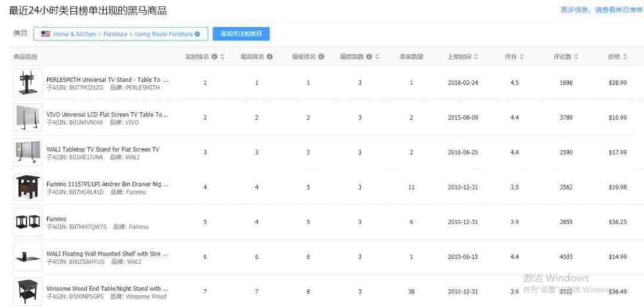Sort by the fourth index column arrows
Screen dimensions: 644x306
click(377, 57)
